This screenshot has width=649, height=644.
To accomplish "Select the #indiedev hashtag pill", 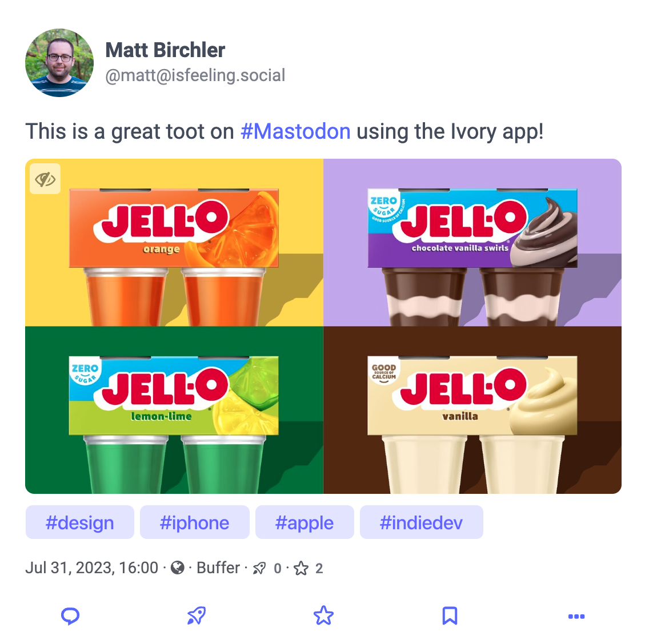I will click(x=422, y=522).
